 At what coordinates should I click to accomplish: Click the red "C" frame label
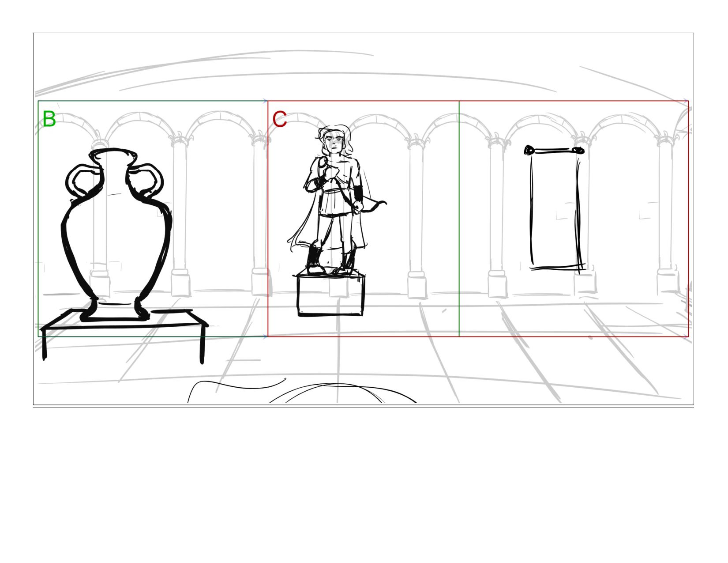[x=280, y=119]
